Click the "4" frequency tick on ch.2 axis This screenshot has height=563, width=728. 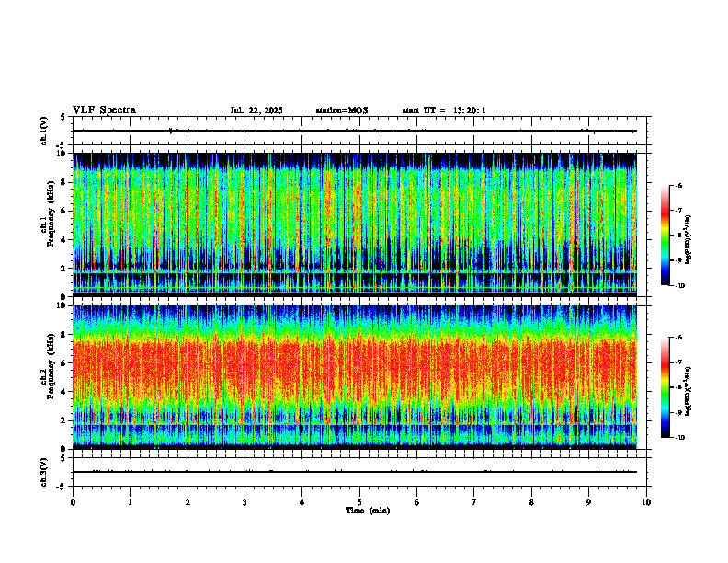pos(64,392)
